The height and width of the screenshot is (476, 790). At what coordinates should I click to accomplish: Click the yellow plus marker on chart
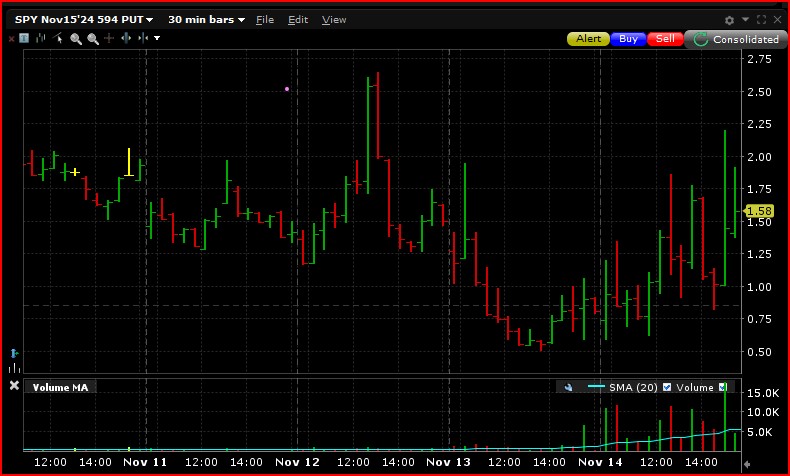tap(75, 172)
